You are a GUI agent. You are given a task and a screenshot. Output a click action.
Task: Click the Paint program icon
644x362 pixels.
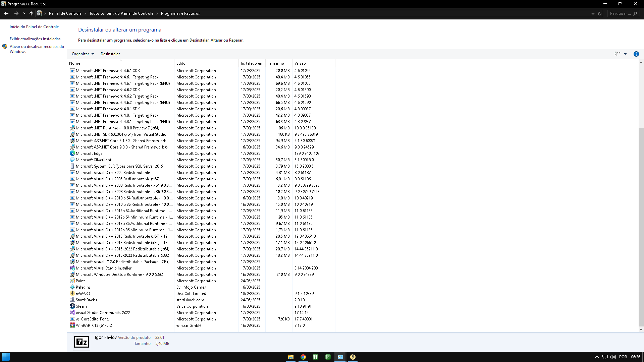click(x=72, y=281)
